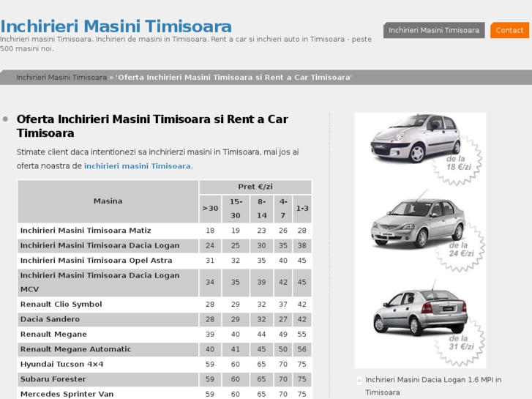Image resolution: width=532 pixels, height=399 pixels.
Task: Click Renault Megane Automatic 1-3 price 56
Action: point(302,349)
